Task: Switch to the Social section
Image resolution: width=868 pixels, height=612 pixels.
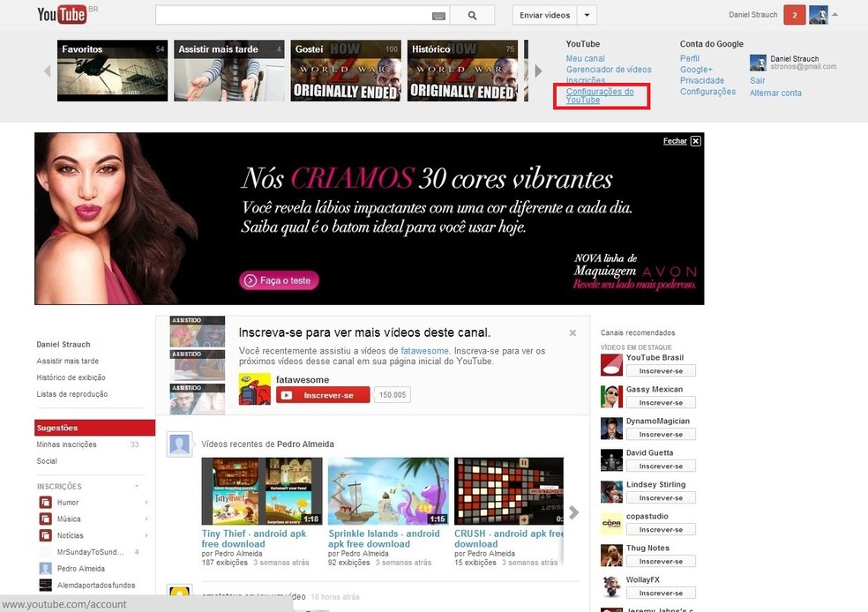Action: 47,459
